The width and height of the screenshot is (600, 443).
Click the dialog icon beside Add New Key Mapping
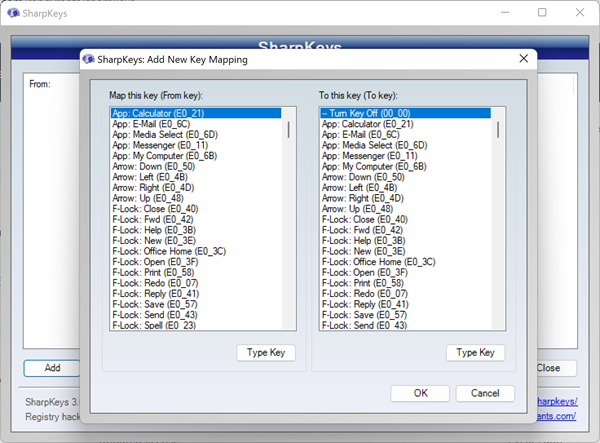88,59
